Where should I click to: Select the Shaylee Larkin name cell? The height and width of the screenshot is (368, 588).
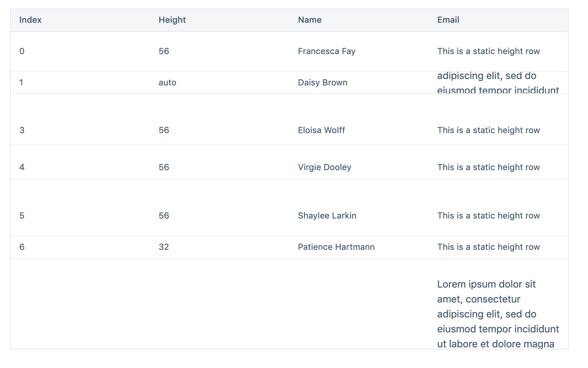click(327, 216)
